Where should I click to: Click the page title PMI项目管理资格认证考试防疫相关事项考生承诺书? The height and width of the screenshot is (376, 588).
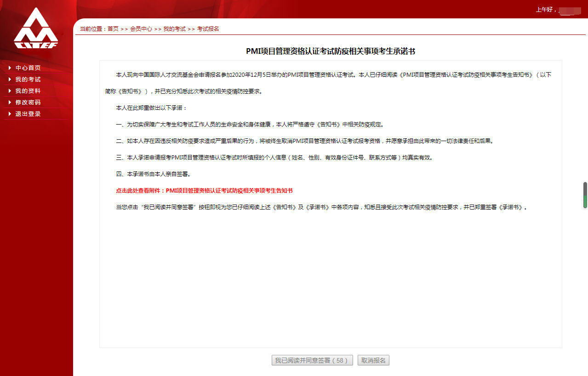click(x=331, y=51)
